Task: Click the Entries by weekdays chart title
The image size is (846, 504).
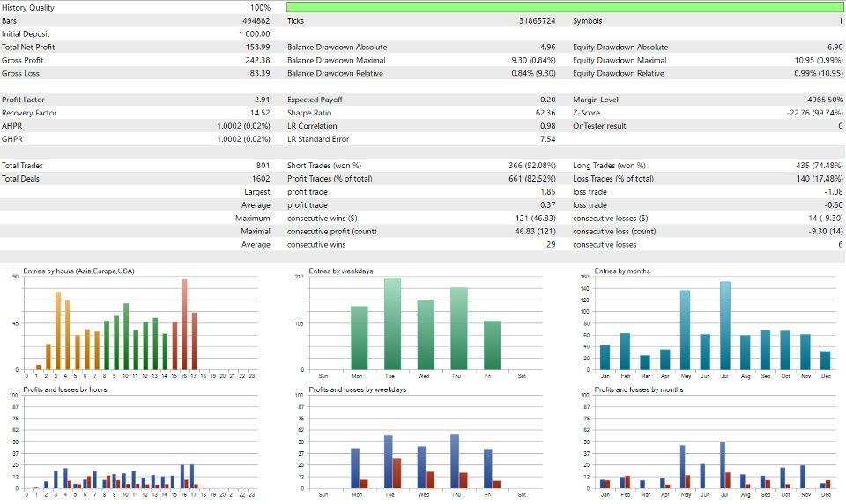Action: 341,271
